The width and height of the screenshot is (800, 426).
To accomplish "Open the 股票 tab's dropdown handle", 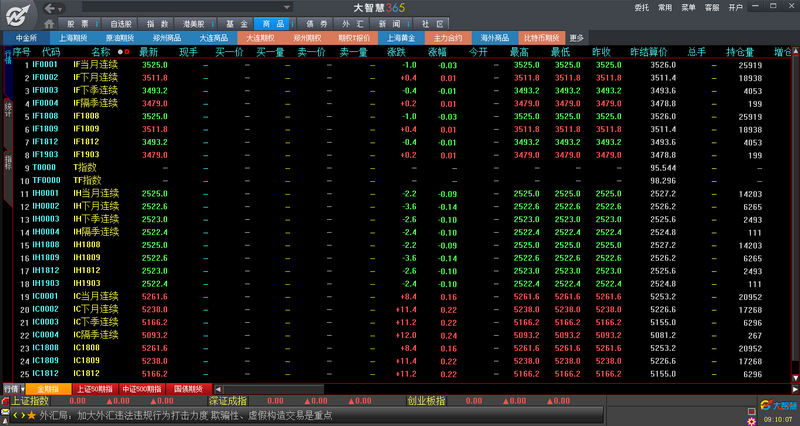I will click(96, 24).
